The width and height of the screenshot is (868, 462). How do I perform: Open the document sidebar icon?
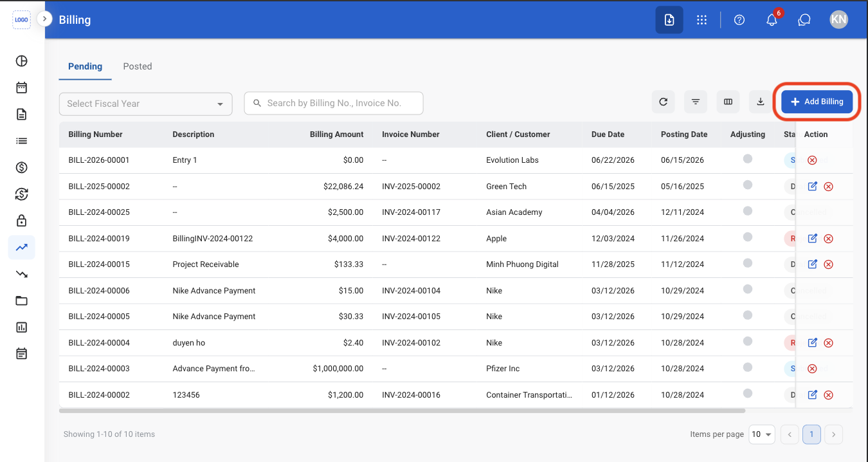(x=22, y=115)
